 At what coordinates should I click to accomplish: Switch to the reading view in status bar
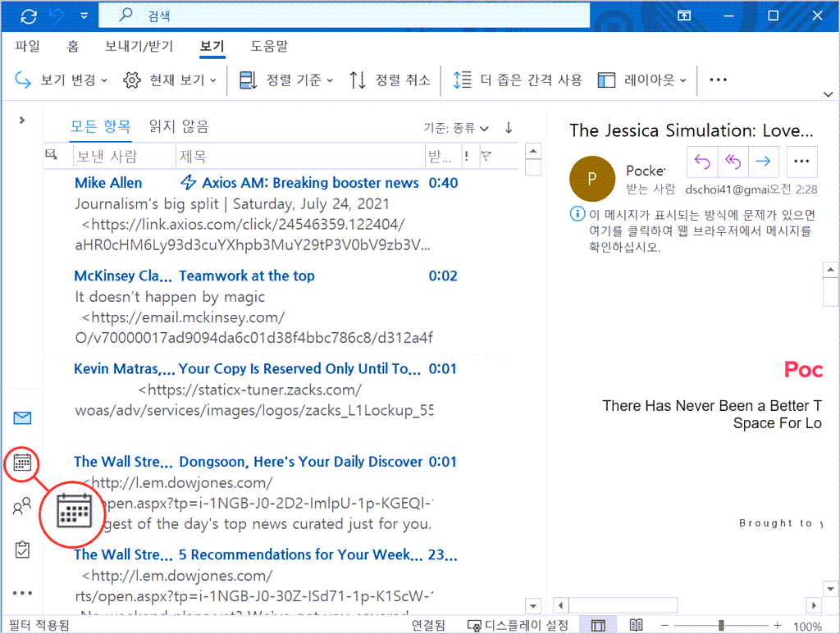(x=637, y=626)
